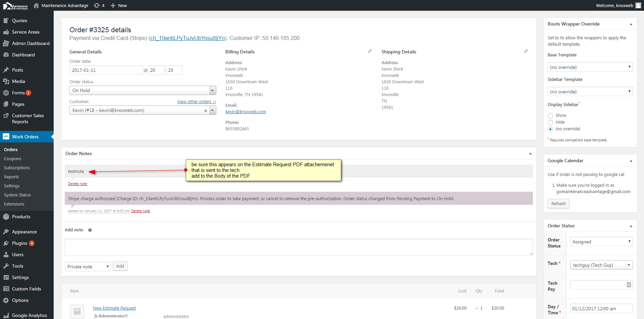Edit billing details with pencil icon
Viewport: 644px width, 319px height.
[370, 51]
